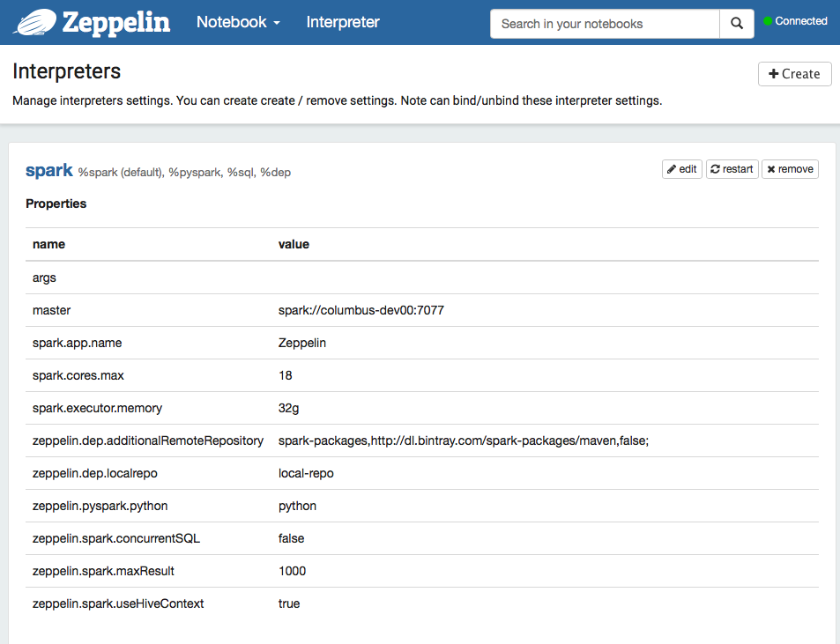The width and height of the screenshot is (840, 644).
Task: Select the Connected status label
Action: coord(801,21)
